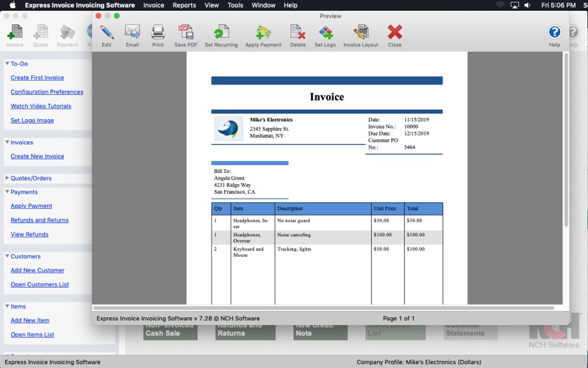Screen dimensions: 588x368
Task: Click the horizontal scrollbar of the preview
Action: pyautogui.click(x=323, y=308)
